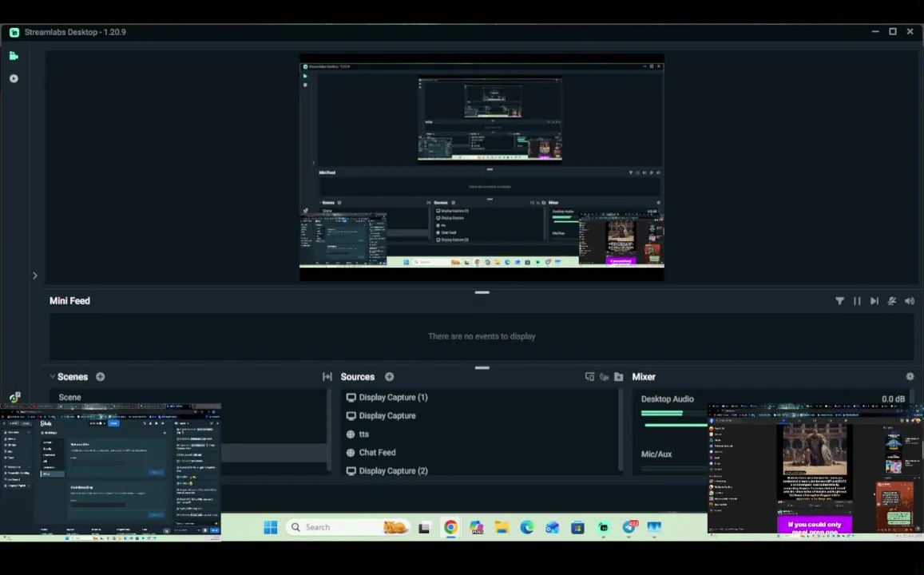Image resolution: width=924 pixels, height=575 pixels.
Task: Add a new scene with plus icon
Action: 100,376
